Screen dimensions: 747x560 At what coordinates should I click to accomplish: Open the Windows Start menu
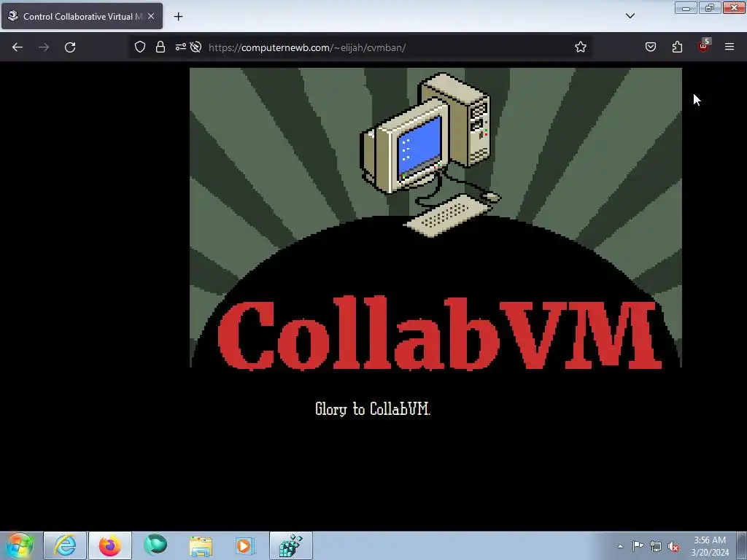19,545
